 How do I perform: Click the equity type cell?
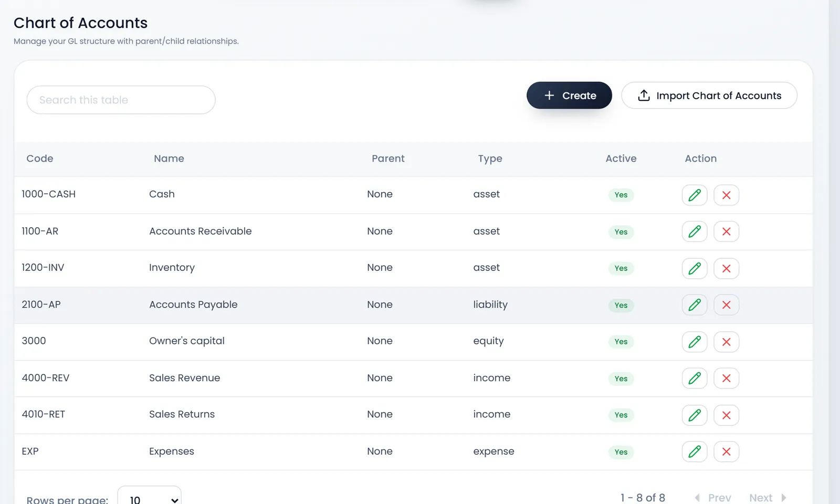(x=488, y=341)
